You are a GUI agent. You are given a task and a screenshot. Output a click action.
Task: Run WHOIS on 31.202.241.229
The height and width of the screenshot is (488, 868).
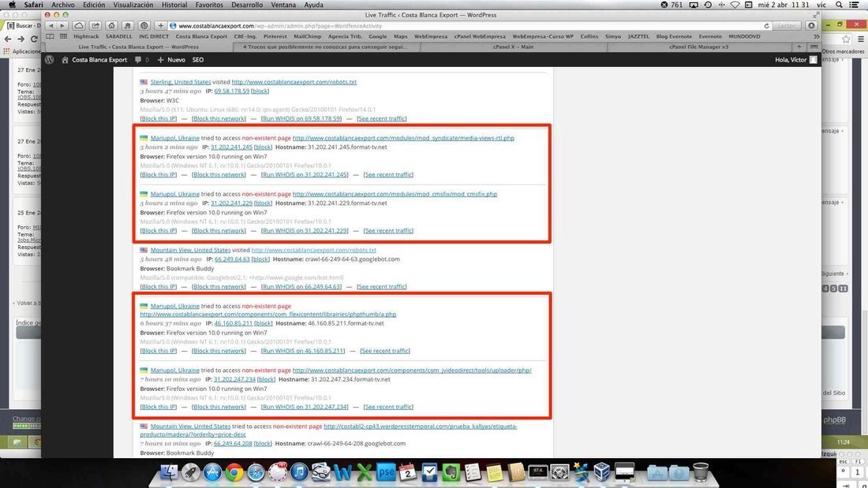pyautogui.click(x=305, y=231)
